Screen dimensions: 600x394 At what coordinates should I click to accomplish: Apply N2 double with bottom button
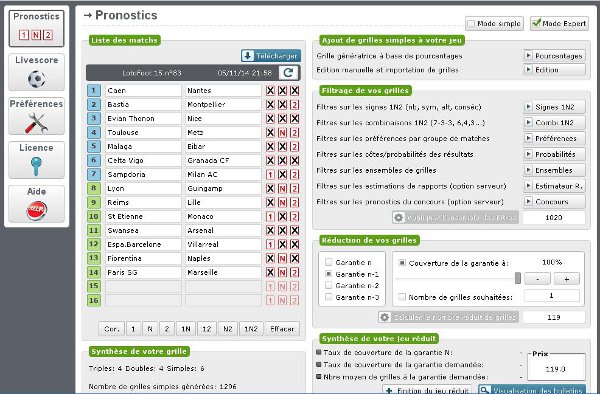pos(228,329)
